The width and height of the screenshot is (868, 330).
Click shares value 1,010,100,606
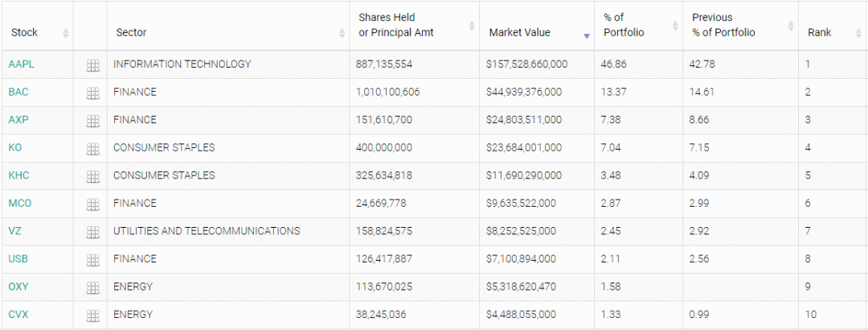(x=387, y=92)
